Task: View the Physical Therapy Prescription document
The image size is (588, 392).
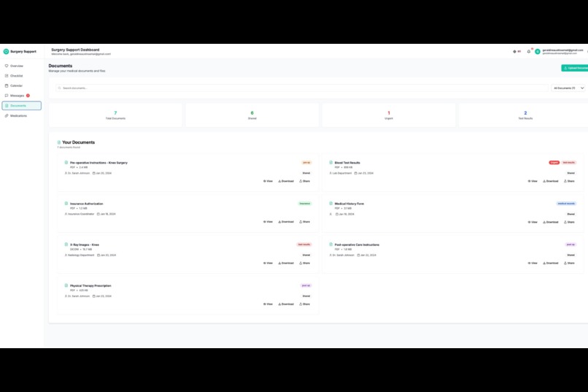Action: pos(268,304)
